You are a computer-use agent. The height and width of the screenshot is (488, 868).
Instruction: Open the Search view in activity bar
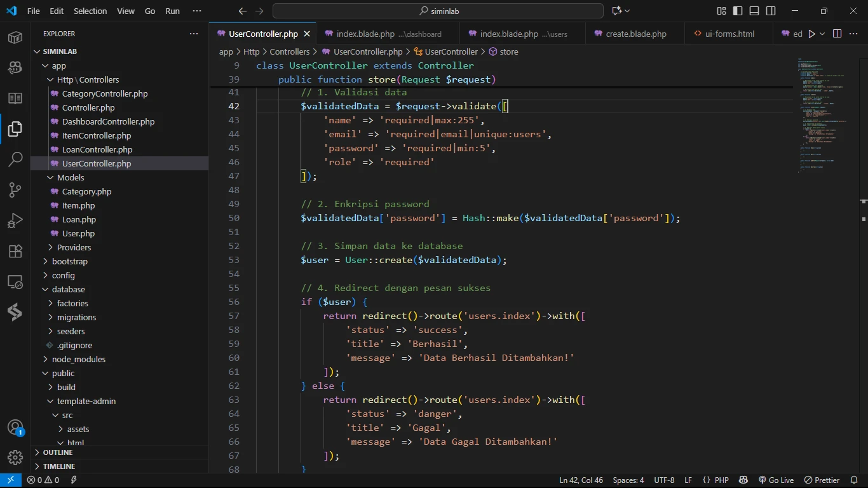tap(15, 159)
